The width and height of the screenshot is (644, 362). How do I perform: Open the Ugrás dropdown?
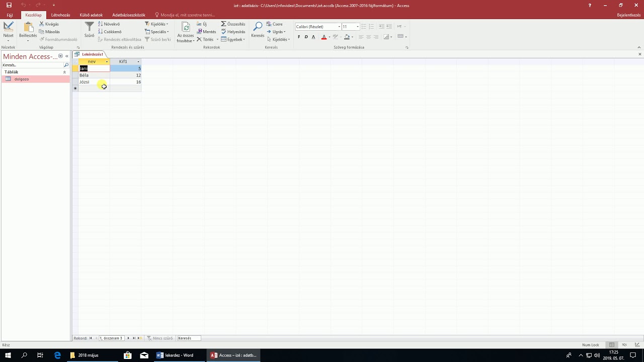coord(276,32)
